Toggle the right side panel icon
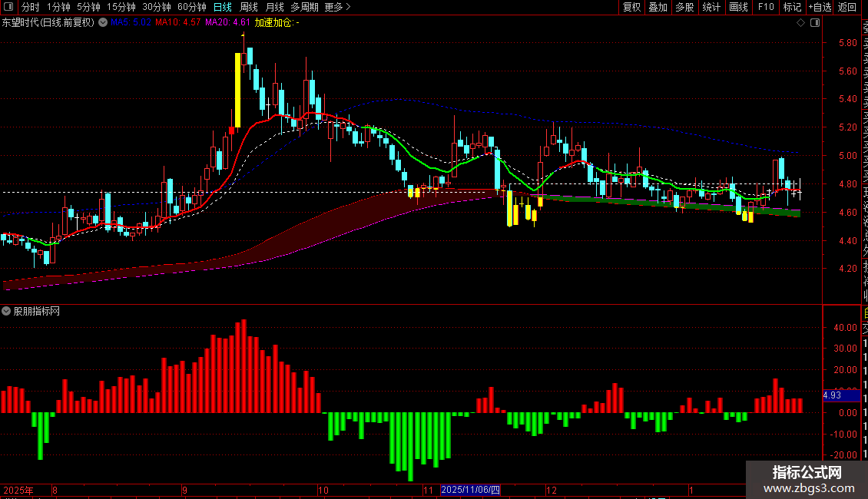 tap(815, 23)
